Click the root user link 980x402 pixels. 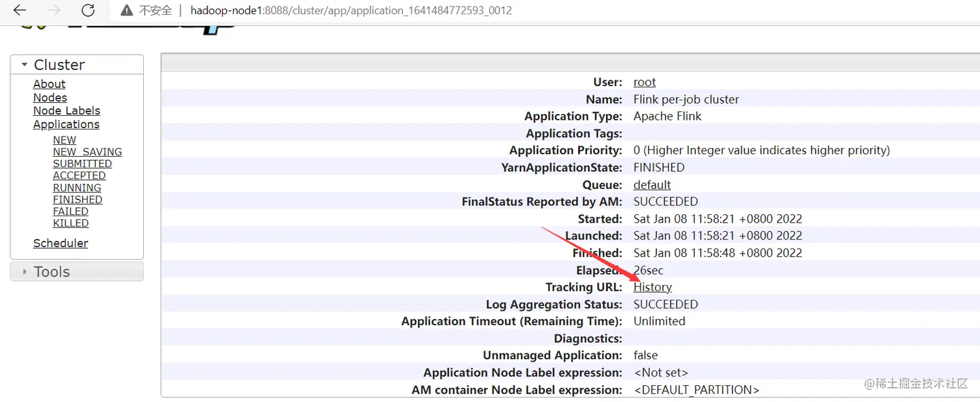coord(644,82)
